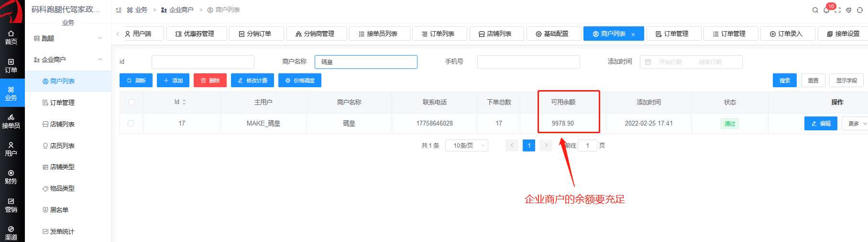
Task: Open the 订单 section in the left rail
Action: click(x=11, y=66)
